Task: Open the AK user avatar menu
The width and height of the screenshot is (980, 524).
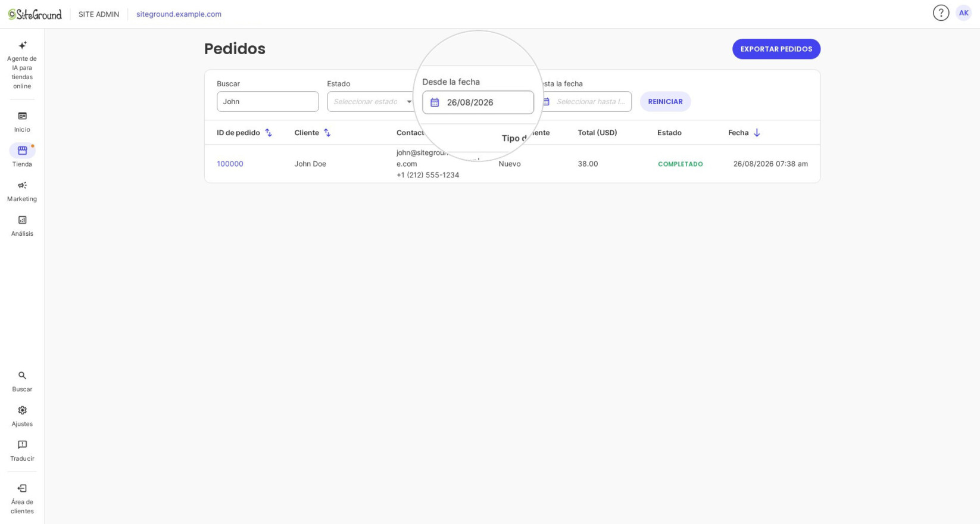Action: 963,13
